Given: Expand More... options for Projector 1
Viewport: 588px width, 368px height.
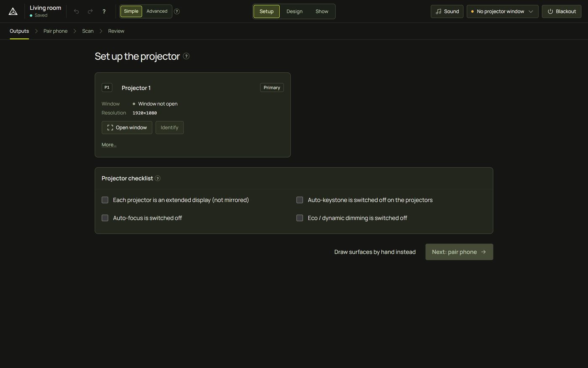Looking at the screenshot, I should pos(109,145).
